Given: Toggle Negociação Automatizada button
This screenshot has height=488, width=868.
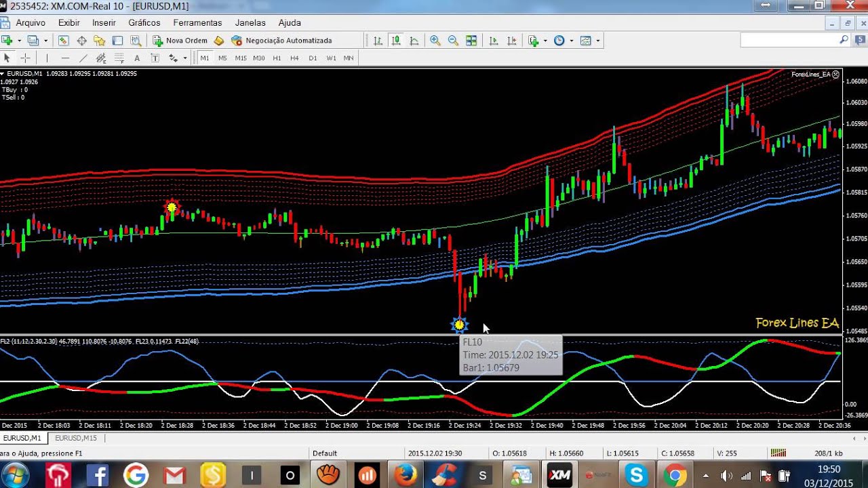Looking at the screenshot, I should (281, 41).
